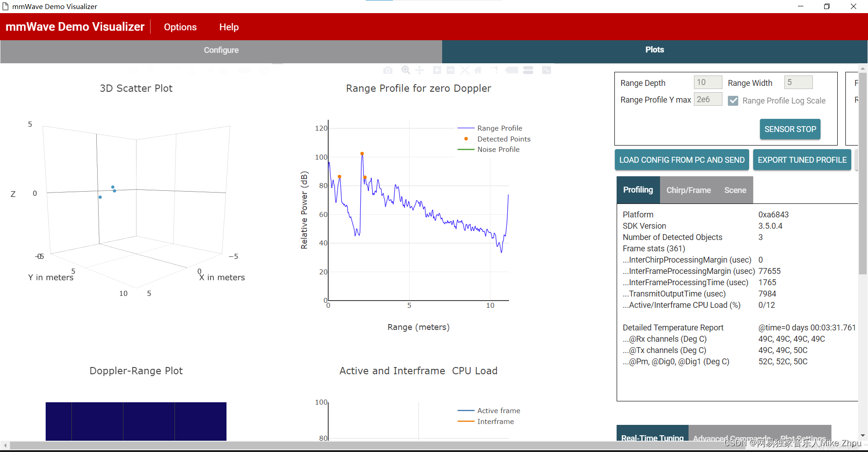
Task: Click LOAD CONFIG FROM PC AND SEND
Action: (x=682, y=160)
